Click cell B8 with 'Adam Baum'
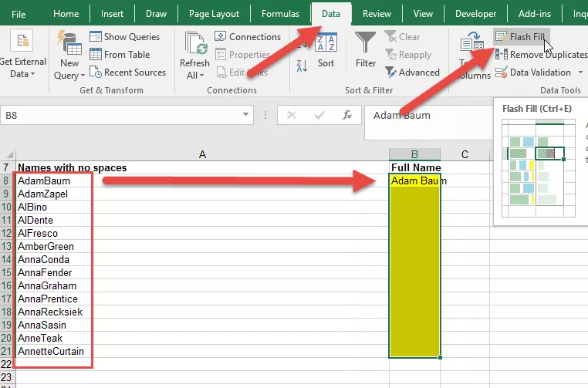Viewport: 588px width, 388px height. [x=414, y=181]
